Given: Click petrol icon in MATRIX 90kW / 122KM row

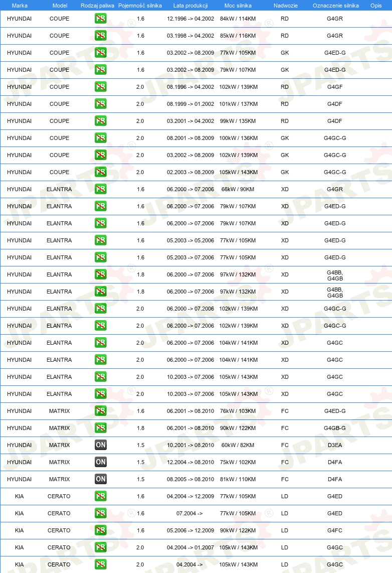Looking at the screenshot, I should coord(100,428).
